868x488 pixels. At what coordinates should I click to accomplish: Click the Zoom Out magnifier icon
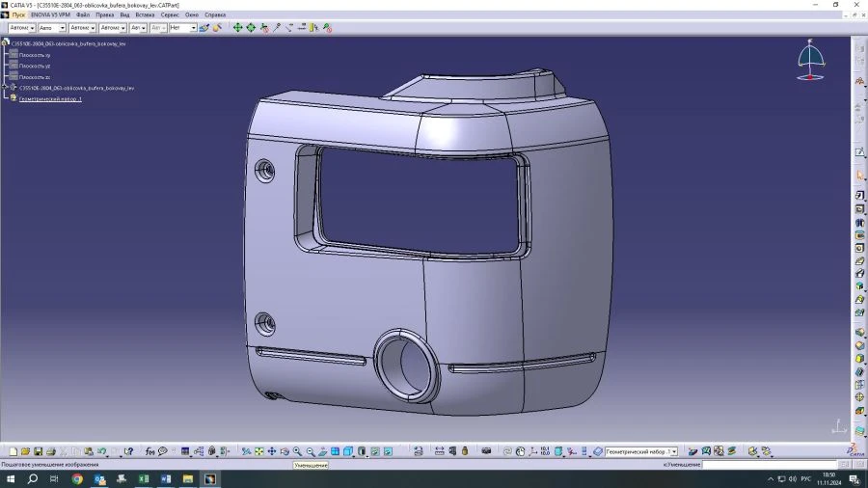tap(310, 451)
